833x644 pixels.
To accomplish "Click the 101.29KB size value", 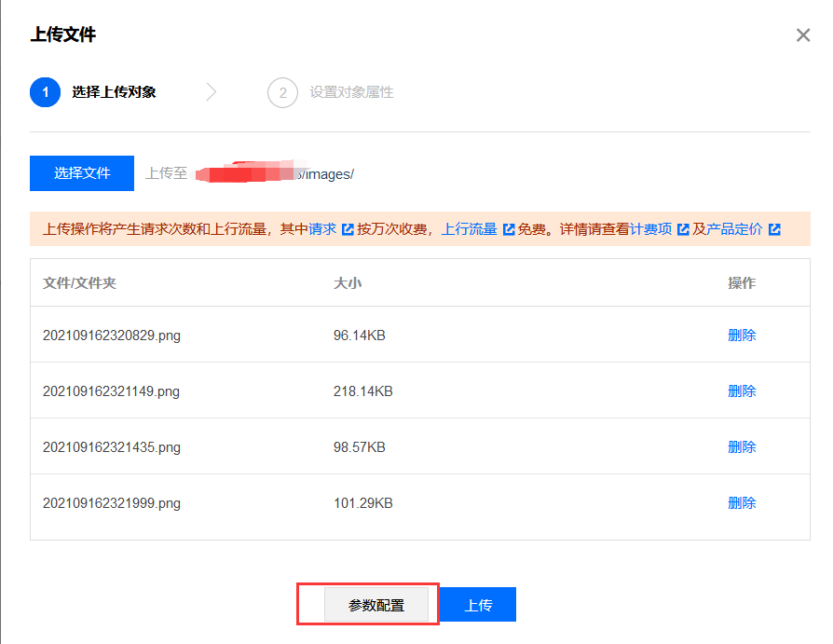I will point(362,502).
